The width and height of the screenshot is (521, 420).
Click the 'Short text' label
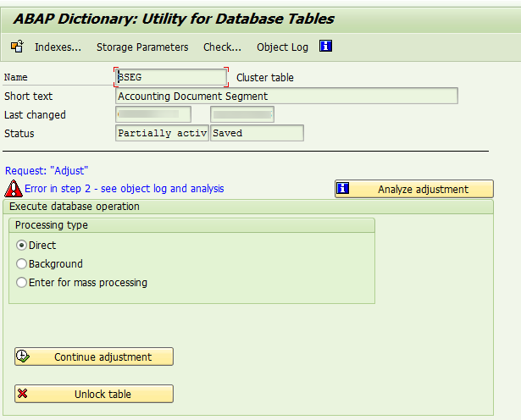(28, 97)
